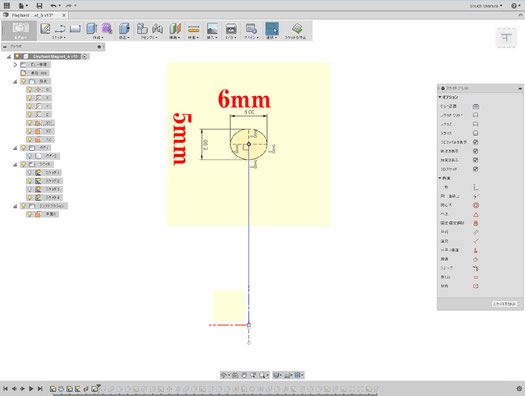The height and width of the screenshot is (396, 525).
Task: Click the Save floppy disk icon
Action: click(x=39, y=5)
